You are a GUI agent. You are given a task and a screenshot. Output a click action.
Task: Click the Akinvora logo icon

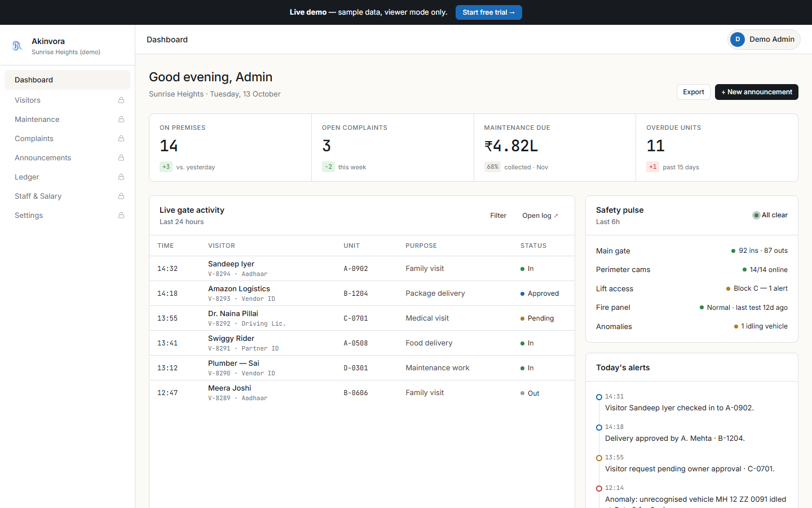click(x=17, y=46)
